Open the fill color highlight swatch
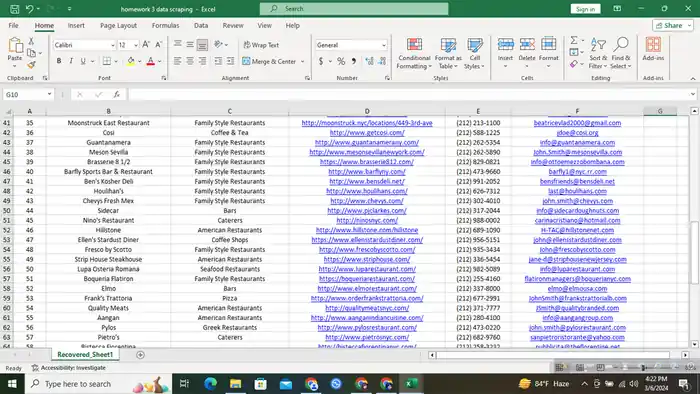700x394 pixels. pos(130,61)
